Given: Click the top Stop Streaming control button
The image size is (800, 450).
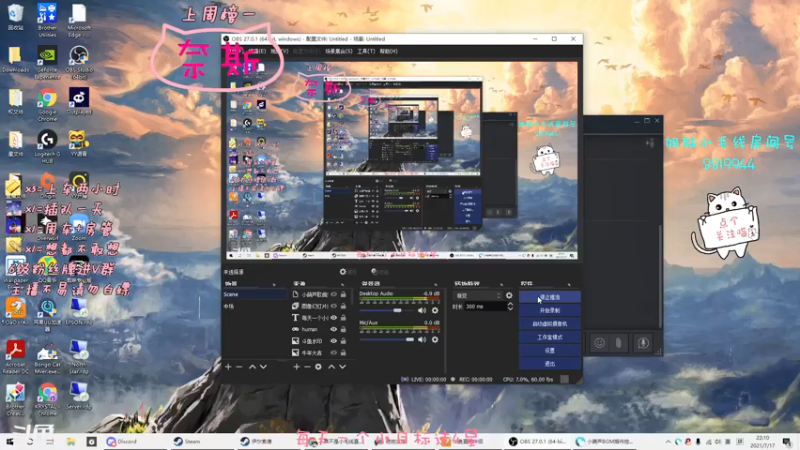Looking at the screenshot, I should pos(549,297).
